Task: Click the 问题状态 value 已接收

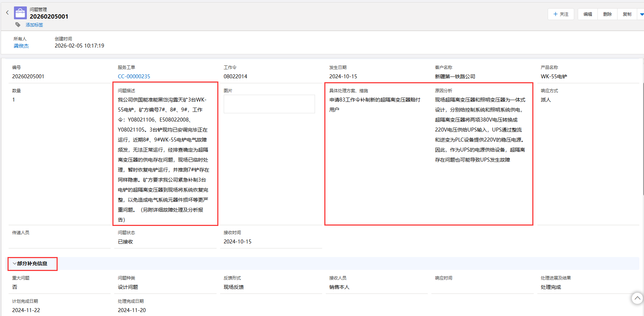Action: pos(125,242)
